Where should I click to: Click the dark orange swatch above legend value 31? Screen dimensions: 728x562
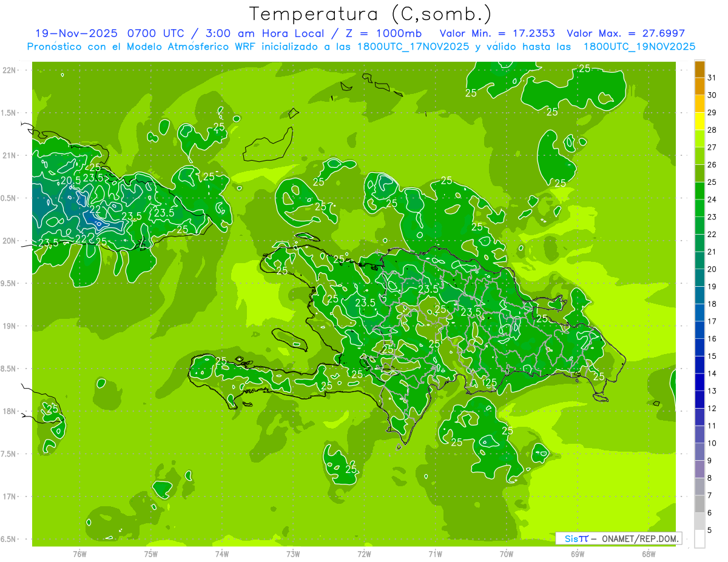pyautogui.click(x=699, y=69)
